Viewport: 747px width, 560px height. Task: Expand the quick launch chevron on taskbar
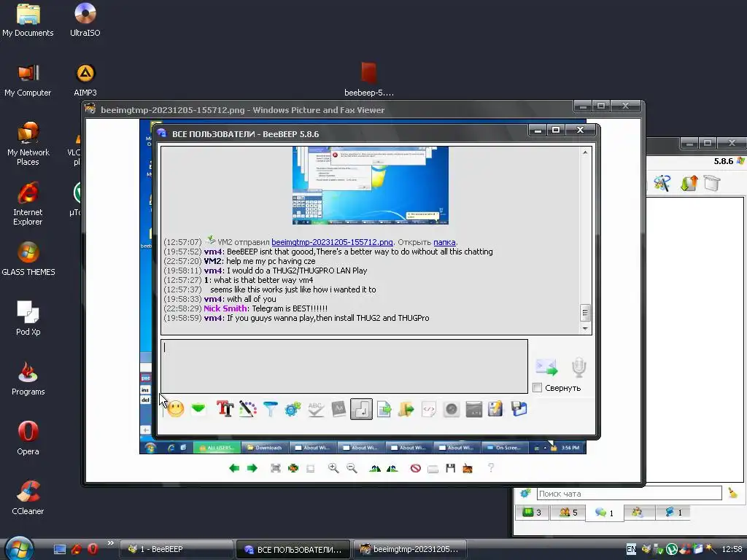(x=111, y=542)
